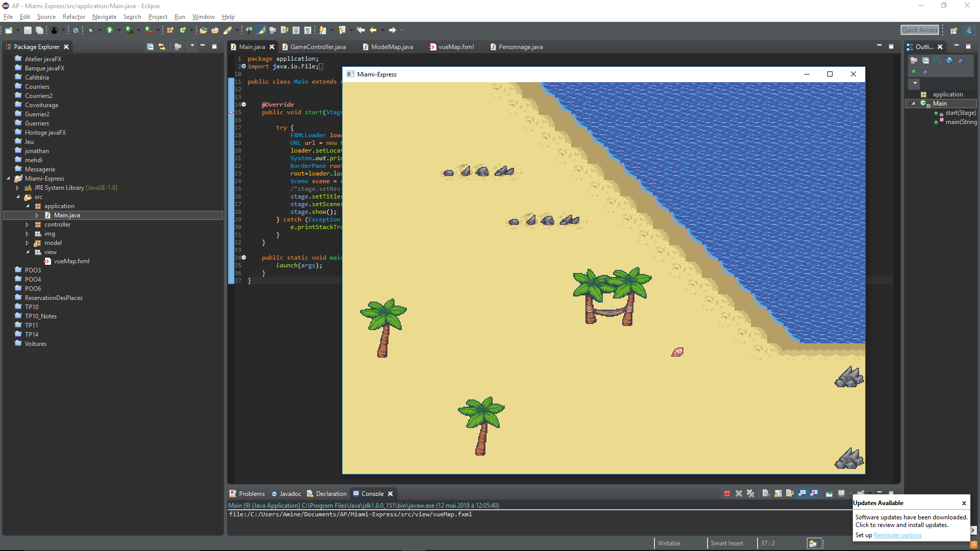The height and width of the screenshot is (551, 980).
Task: Open the Run button dropdown arrow
Action: point(119,31)
